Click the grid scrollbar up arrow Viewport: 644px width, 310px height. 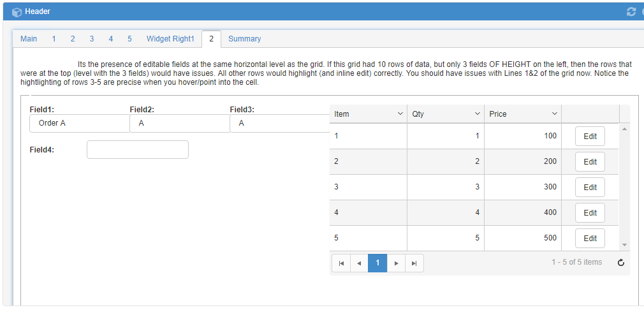point(624,129)
